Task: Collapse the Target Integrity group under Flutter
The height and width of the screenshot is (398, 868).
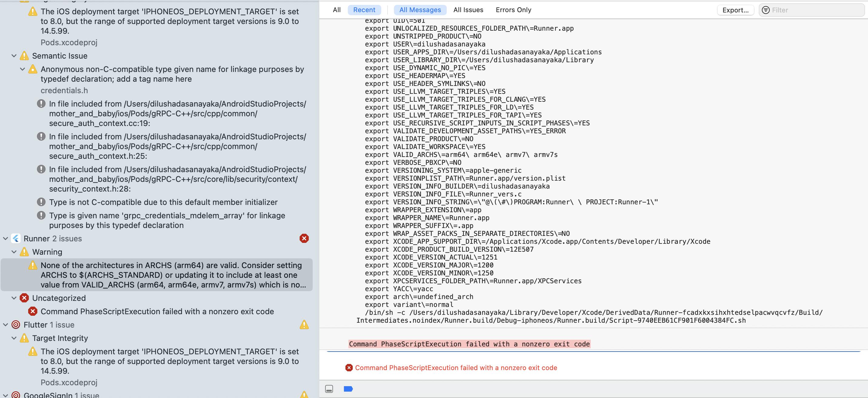Action: click(14, 338)
